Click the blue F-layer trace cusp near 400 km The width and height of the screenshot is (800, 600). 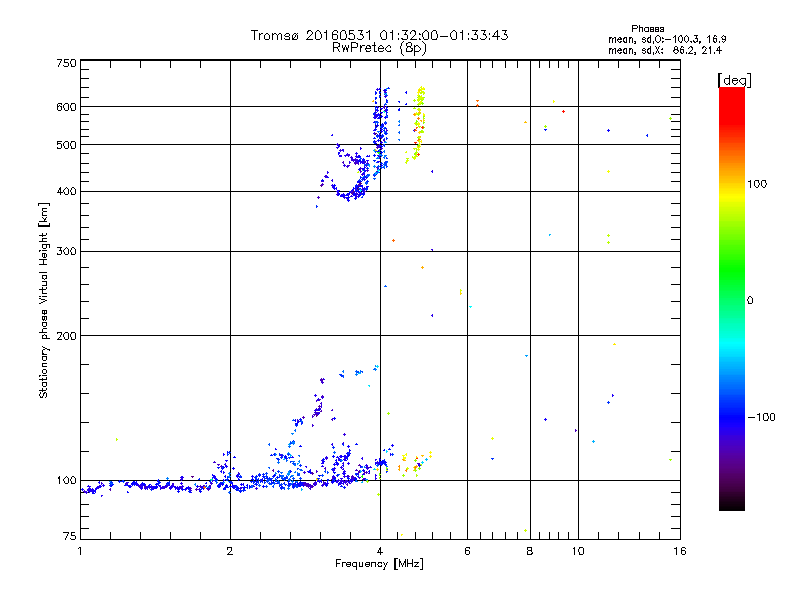pos(349,196)
